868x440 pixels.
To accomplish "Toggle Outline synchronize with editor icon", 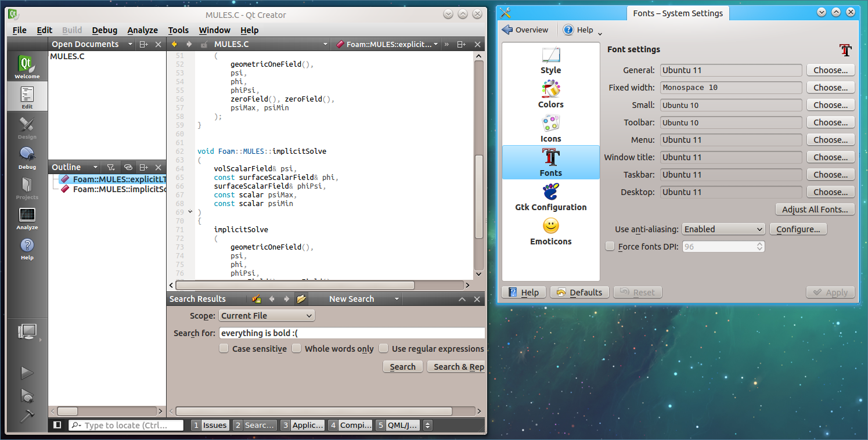I will coord(128,167).
